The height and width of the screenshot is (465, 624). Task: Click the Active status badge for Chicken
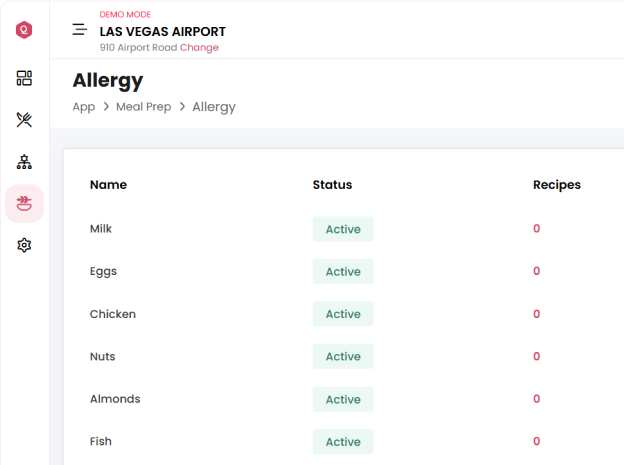pos(343,314)
